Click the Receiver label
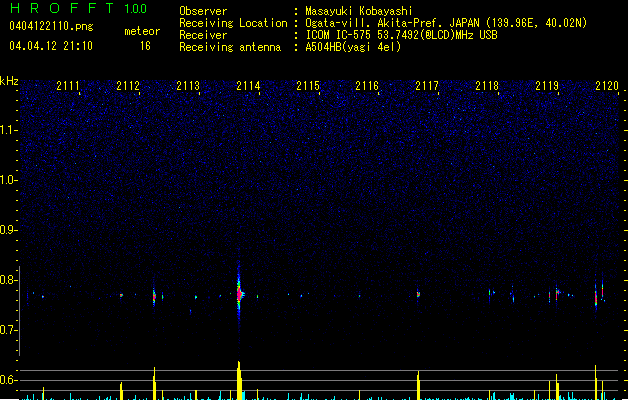This screenshot has height=400, width=629. coord(203,35)
